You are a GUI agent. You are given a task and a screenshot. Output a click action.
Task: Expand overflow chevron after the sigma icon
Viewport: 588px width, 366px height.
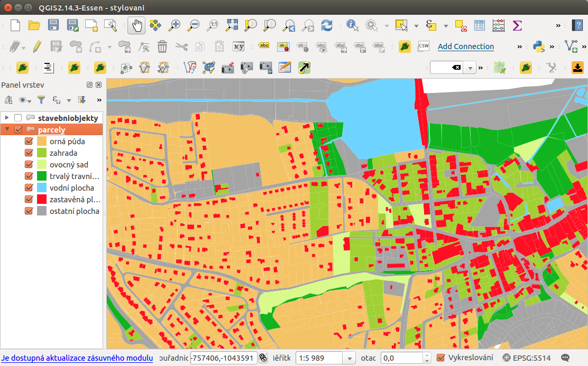[558, 26]
